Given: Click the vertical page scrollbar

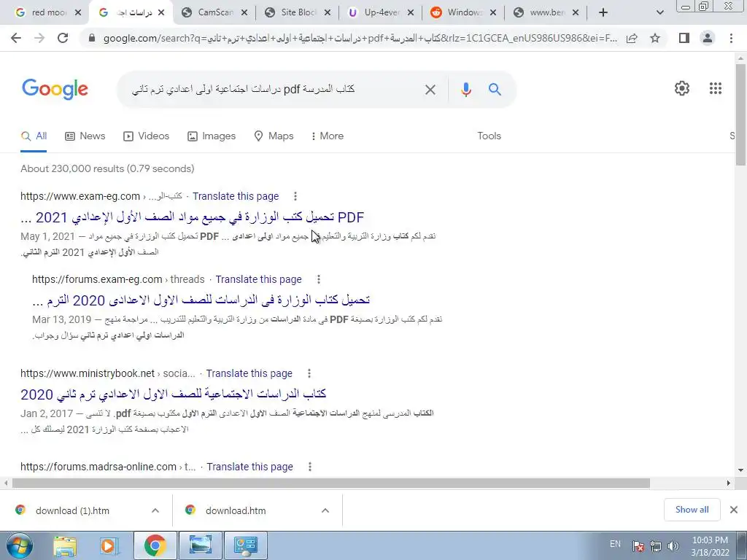Looking at the screenshot, I should [x=740, y=114].
